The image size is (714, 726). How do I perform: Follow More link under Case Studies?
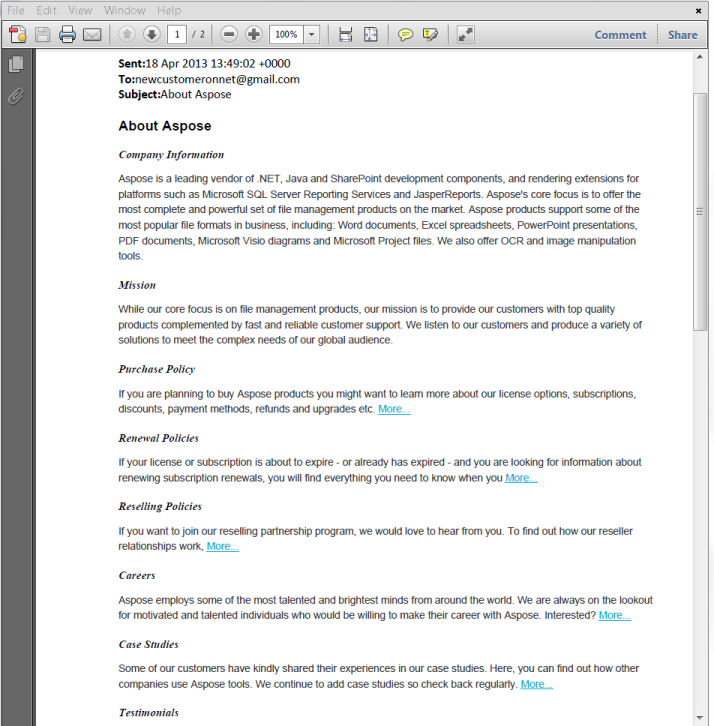[537, 684]
